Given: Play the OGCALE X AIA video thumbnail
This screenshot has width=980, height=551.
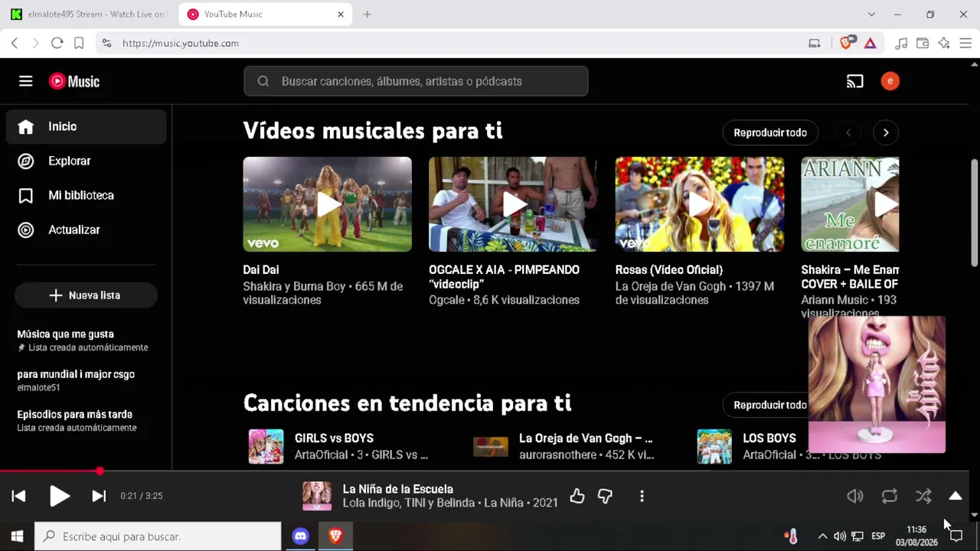Looking at the screenshot, I should click(513, 204).
